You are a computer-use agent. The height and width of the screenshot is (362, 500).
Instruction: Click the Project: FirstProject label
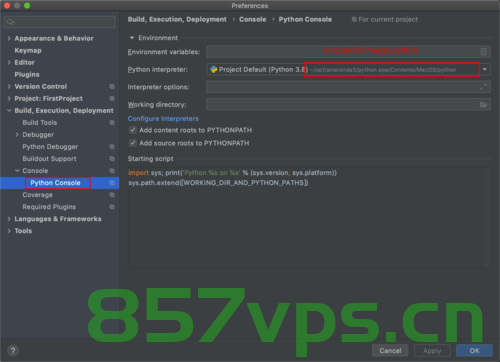click(x=49, y=98)
